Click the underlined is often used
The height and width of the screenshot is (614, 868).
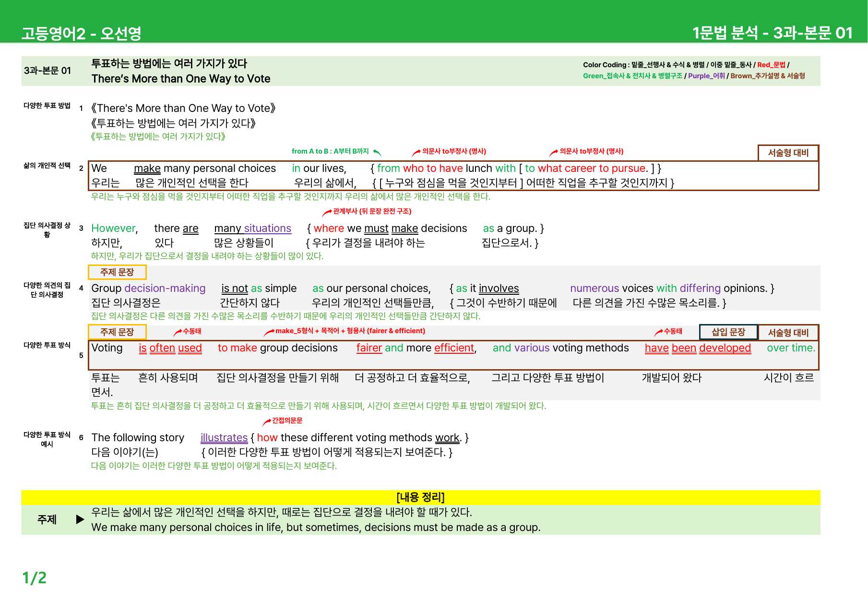[x=170, y=348]
